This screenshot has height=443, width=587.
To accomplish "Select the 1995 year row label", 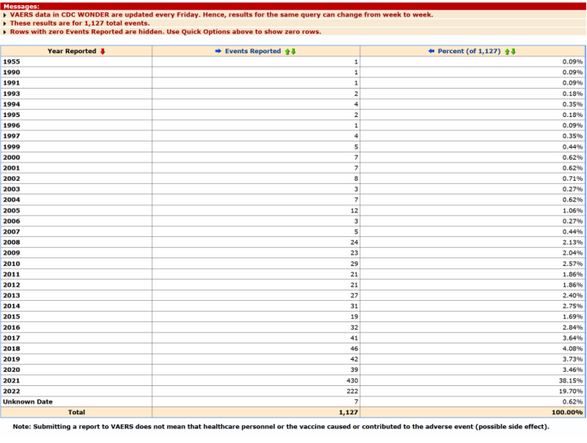I will [12, 115].
